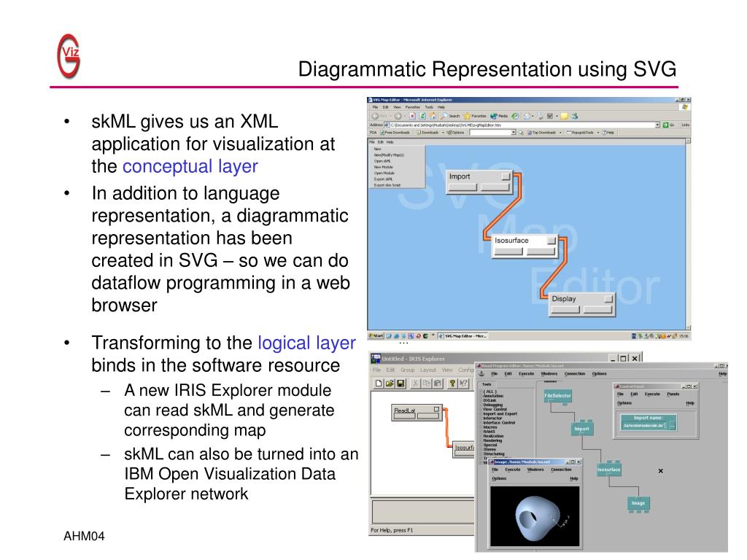
Task: Click Options in add-on toolbar
Action: click(455, 133)
